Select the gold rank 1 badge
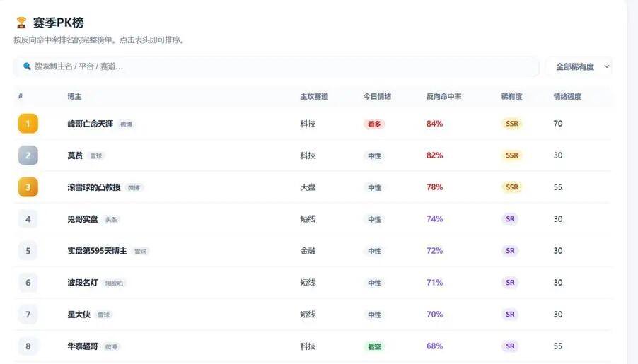Viewport: 638px width, 364px height. click(x=28, y=124)
